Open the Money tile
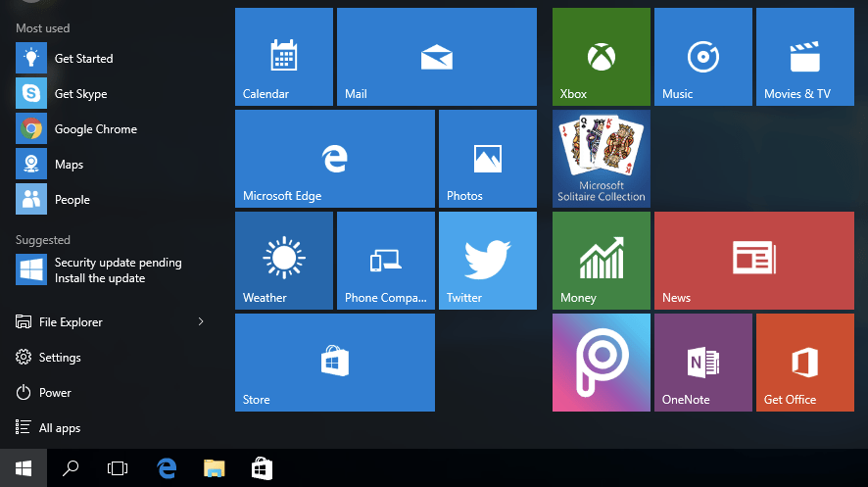 pyautogui.click(x=602, y=261)
